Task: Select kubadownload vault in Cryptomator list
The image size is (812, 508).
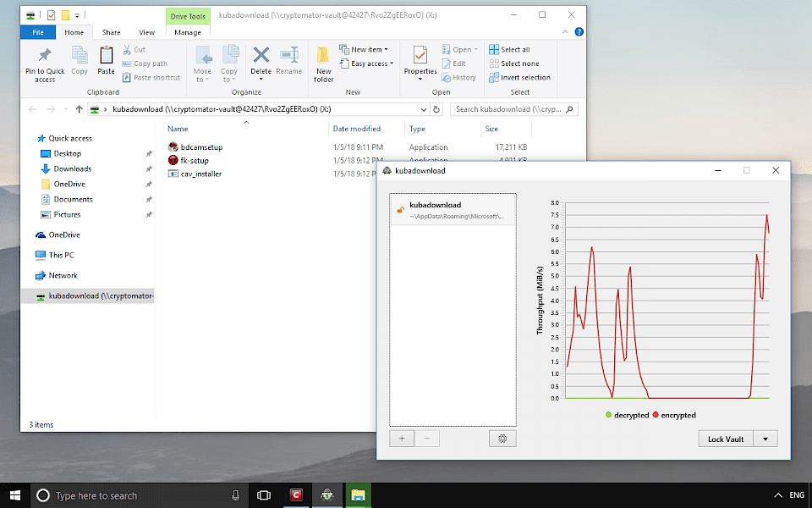Action: click(453, 209)
